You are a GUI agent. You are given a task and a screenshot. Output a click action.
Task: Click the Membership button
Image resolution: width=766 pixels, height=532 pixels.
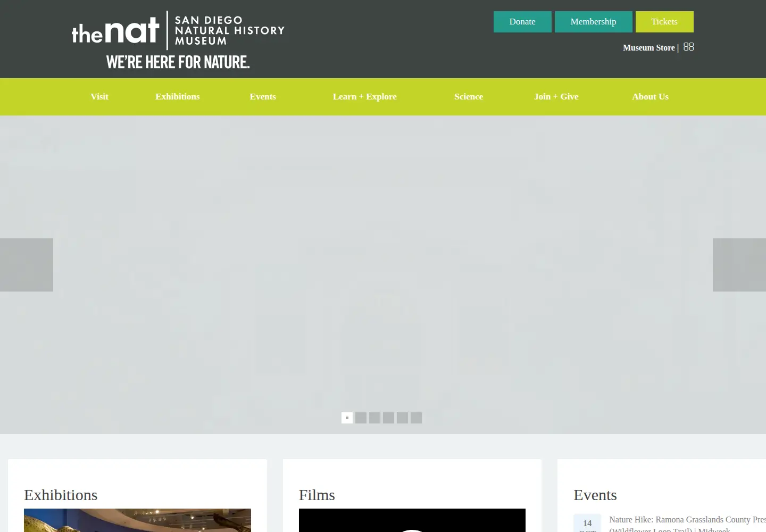tap(594, 22)
